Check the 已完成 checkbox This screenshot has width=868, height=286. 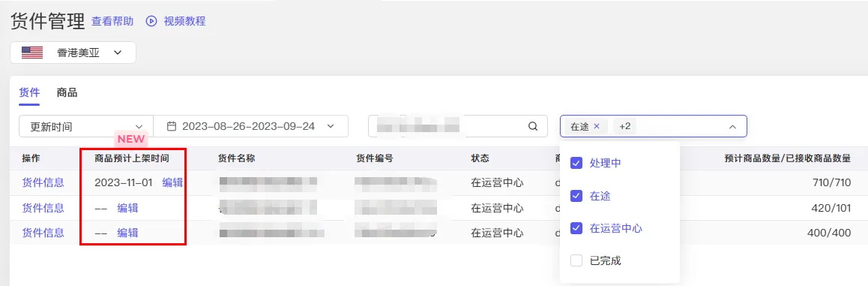click(576, 260)
